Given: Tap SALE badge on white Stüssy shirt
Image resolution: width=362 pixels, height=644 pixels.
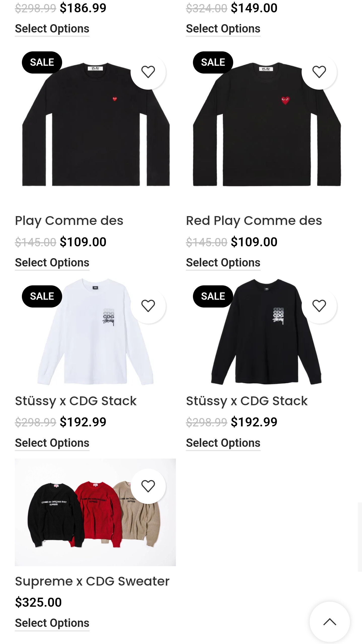Looking at the screenshot, I should [42, 296].
